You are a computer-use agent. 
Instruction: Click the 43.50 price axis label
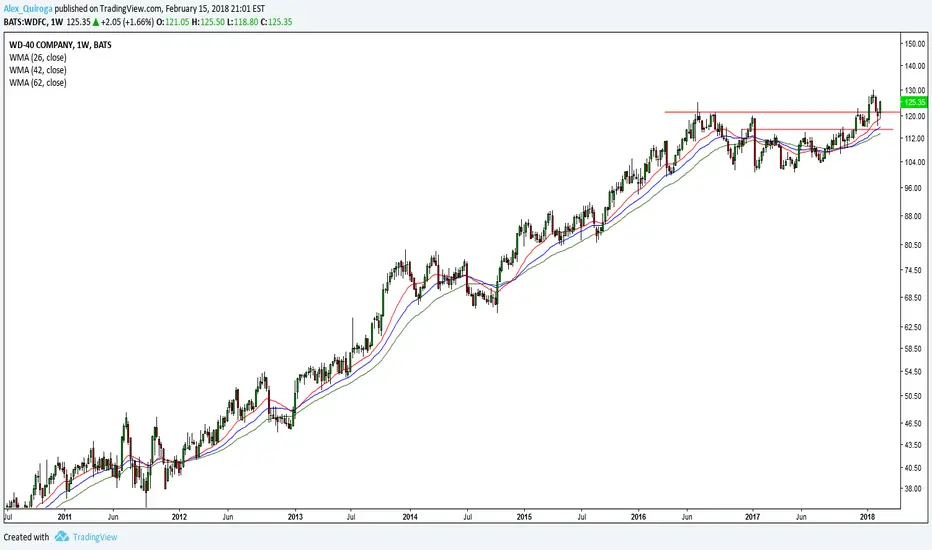tap(915, 445)
